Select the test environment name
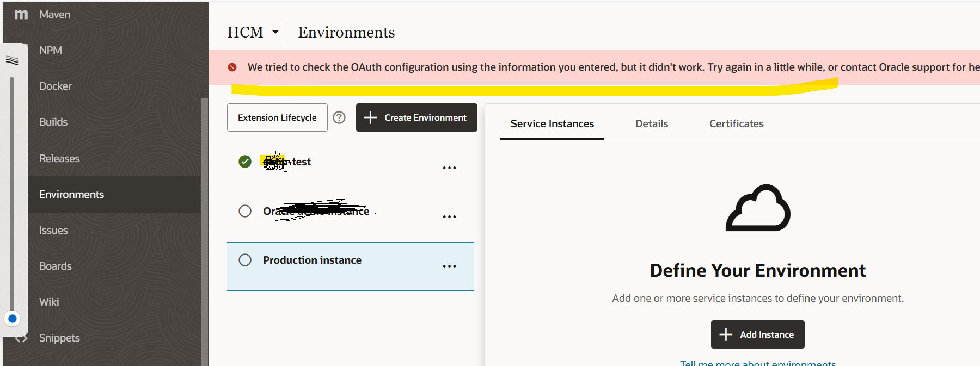The width and height of the screenshot is (980, 366). [x=287, y=162]
